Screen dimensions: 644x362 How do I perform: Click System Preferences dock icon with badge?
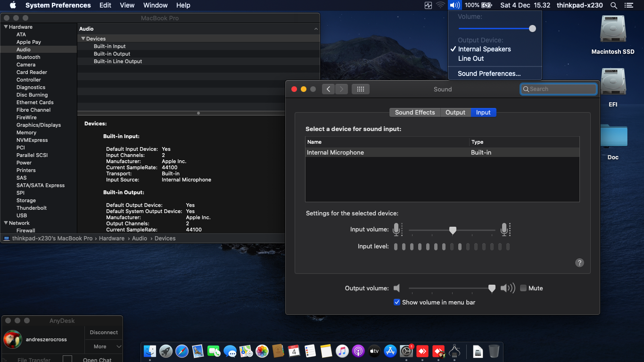pyautogui.click(x=406, y=351)
